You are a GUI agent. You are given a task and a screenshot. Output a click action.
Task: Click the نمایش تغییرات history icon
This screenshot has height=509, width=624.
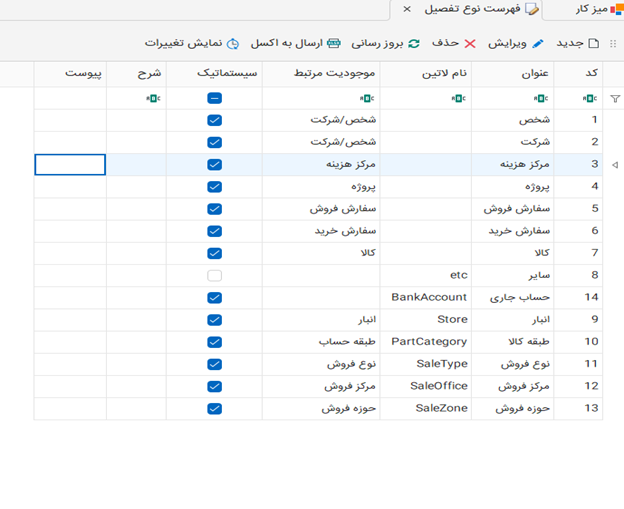click(233, 44)
